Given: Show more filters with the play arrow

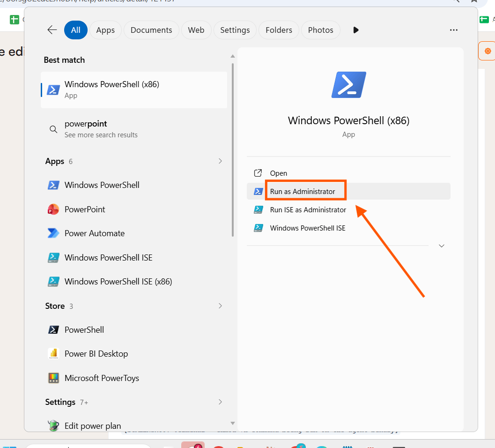Looking at the screenshot, I should click(x=356, y=30).
